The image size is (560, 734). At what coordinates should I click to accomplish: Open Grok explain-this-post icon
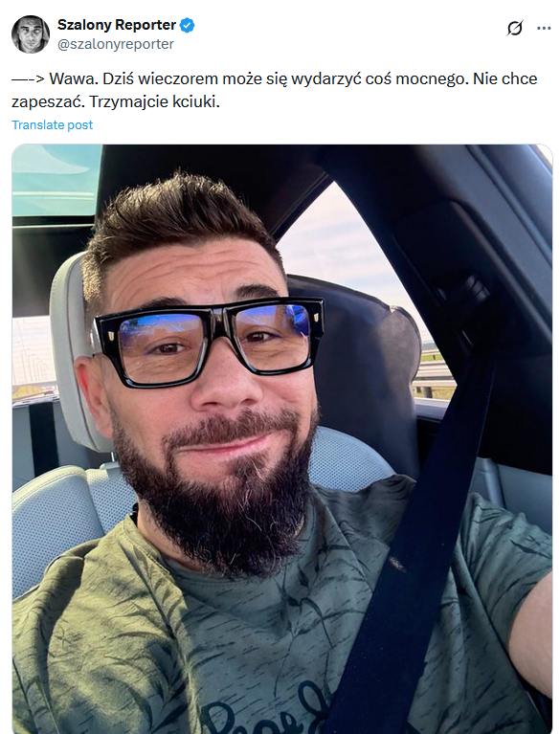[515, 29]
